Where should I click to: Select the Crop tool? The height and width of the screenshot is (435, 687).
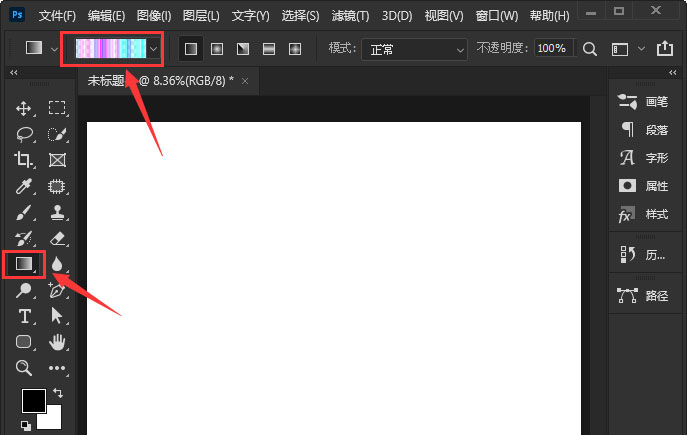(x=23, y=160)
